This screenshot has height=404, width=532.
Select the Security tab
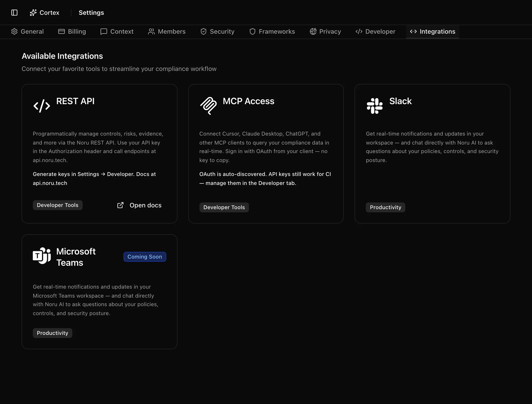coord(217,31)
